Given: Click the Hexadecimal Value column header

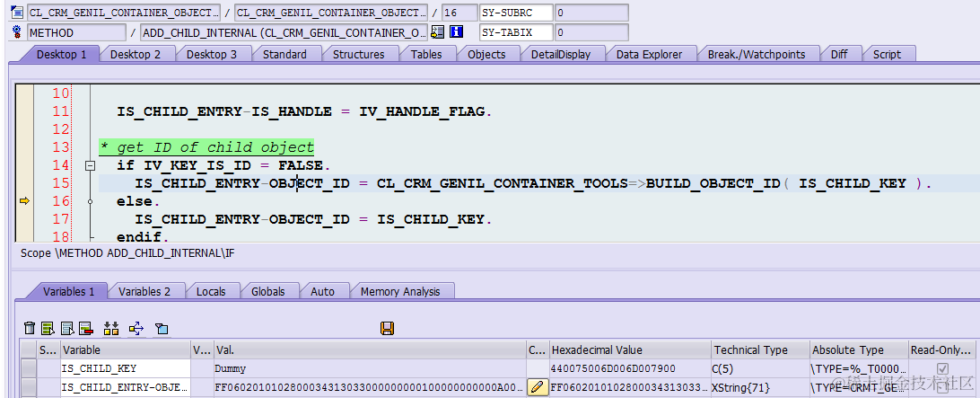Looking at the screenshot, I should (x=629, y=349).
